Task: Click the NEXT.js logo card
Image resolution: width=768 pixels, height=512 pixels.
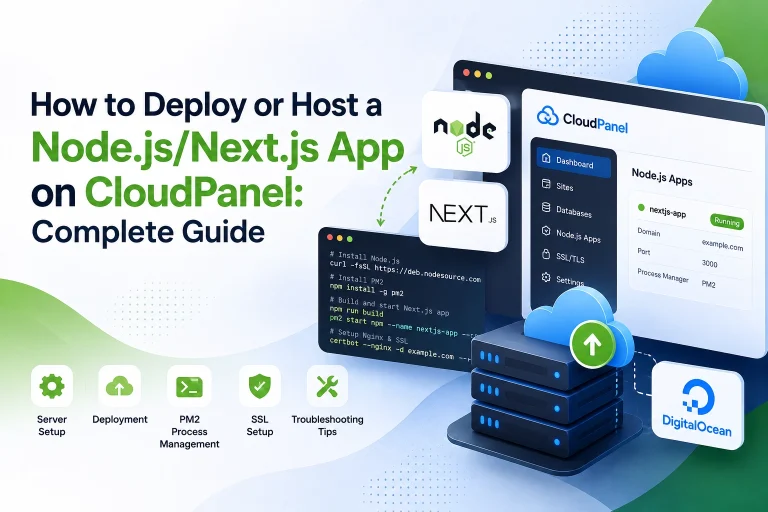Action: 463,215
